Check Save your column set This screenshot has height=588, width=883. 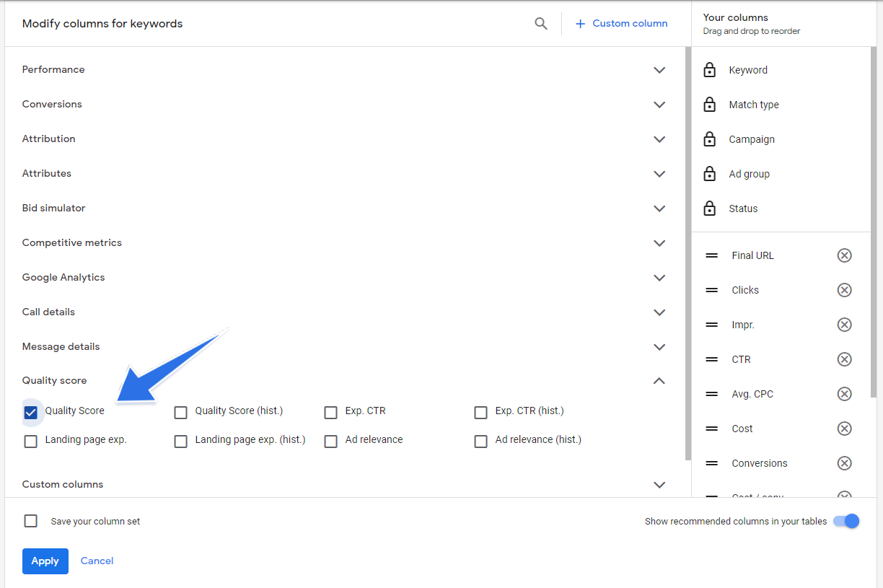point(30,521)
